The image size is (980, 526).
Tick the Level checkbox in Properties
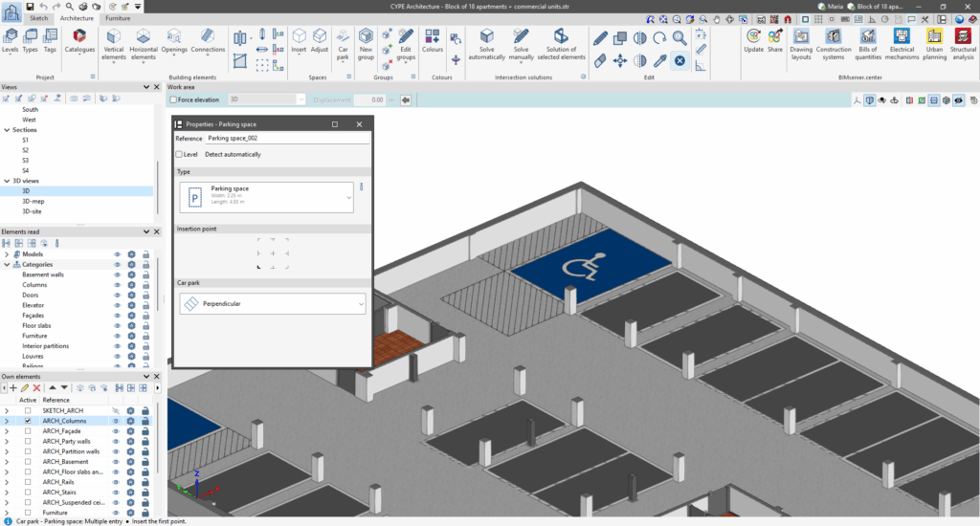180,154
